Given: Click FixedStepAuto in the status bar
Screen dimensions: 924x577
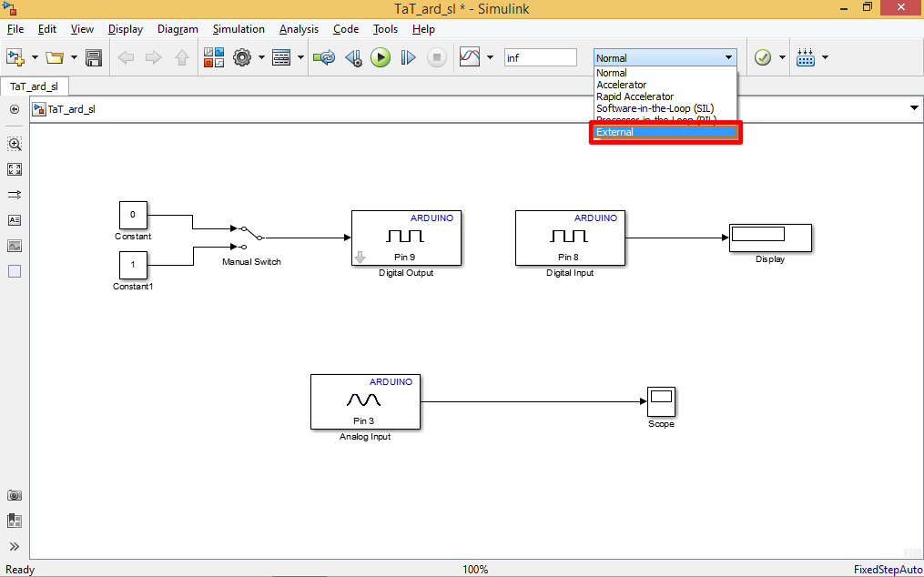Looking at the screenshot, I should (887, 570).
